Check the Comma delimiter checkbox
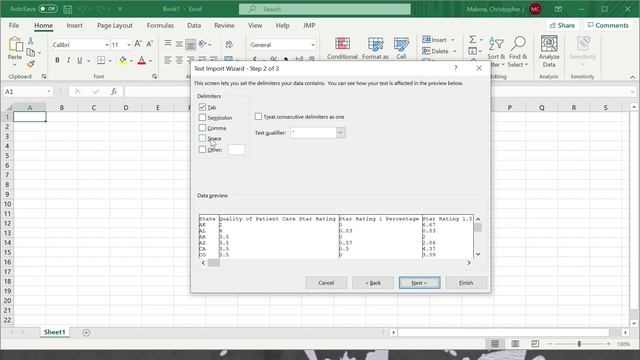Image resolution: width=640 pixels, height=360 pixels. point(202,128)
